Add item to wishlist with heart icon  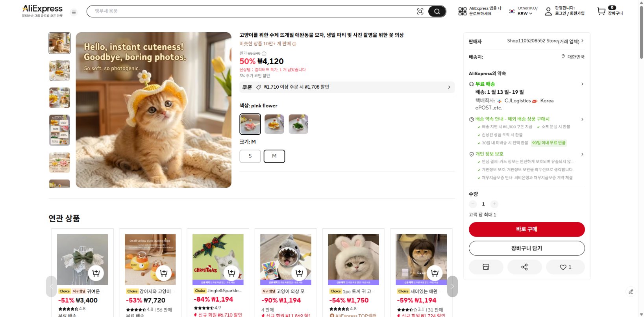coord(563,267)
